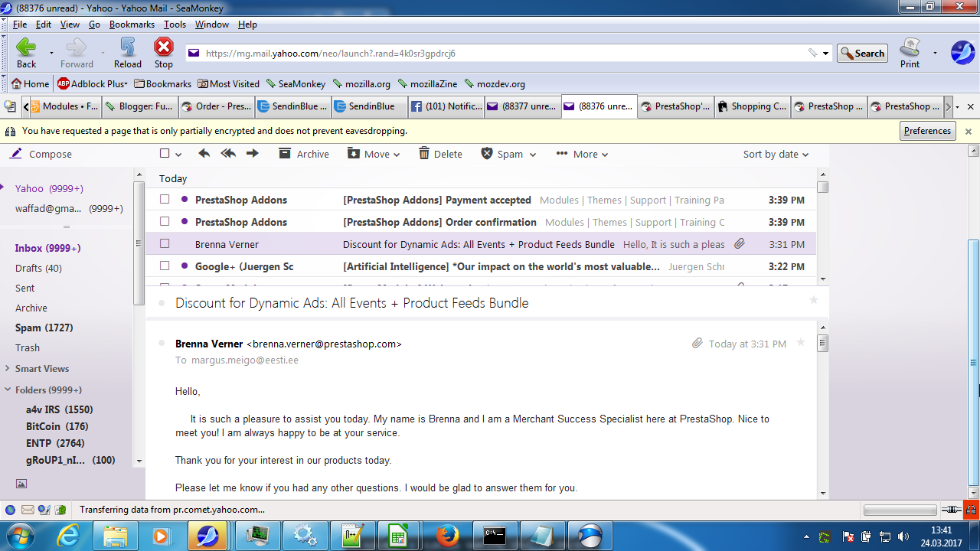Toggle read status dot beside message subject

coord(162,303)
